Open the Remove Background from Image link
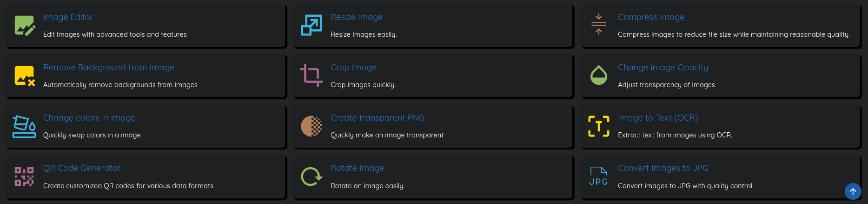The height and width of the screenshot is (204, 868). [x=109, y=68]
